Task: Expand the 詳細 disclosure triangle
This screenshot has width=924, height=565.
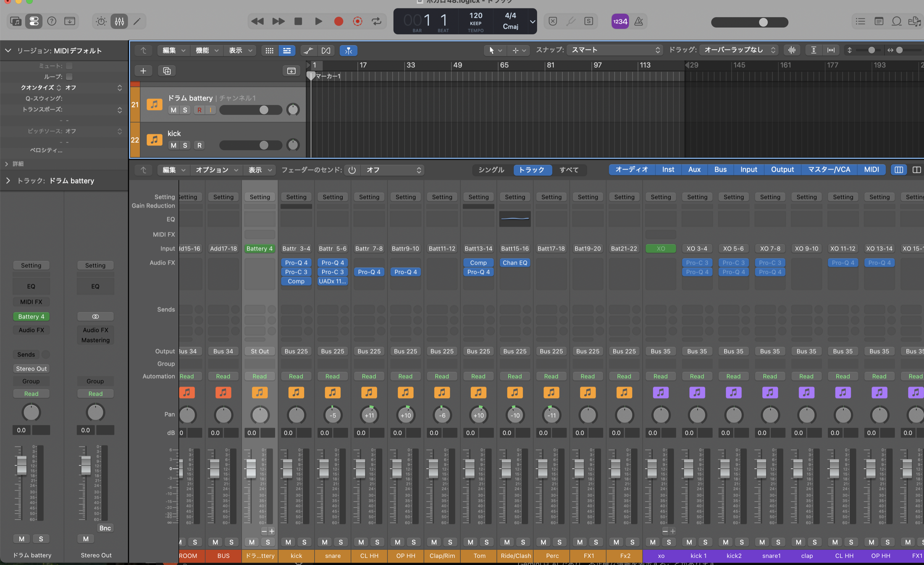Action: coord(6,164)
